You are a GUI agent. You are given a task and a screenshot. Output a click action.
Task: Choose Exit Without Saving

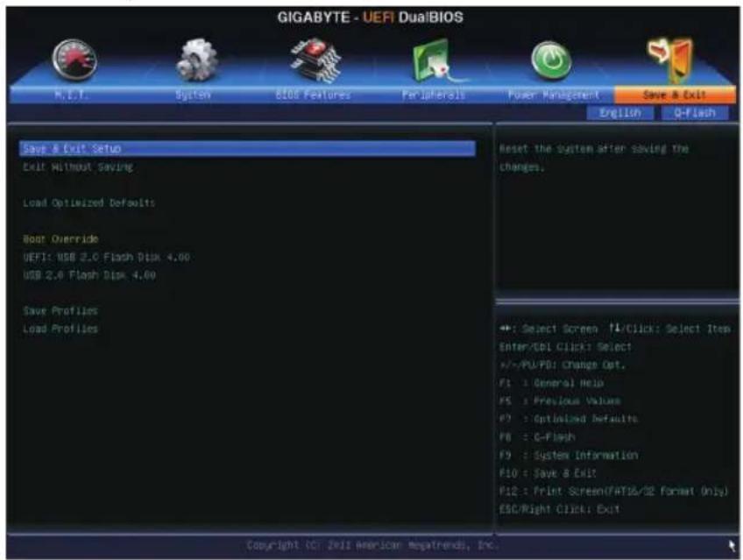coord(78,167)
